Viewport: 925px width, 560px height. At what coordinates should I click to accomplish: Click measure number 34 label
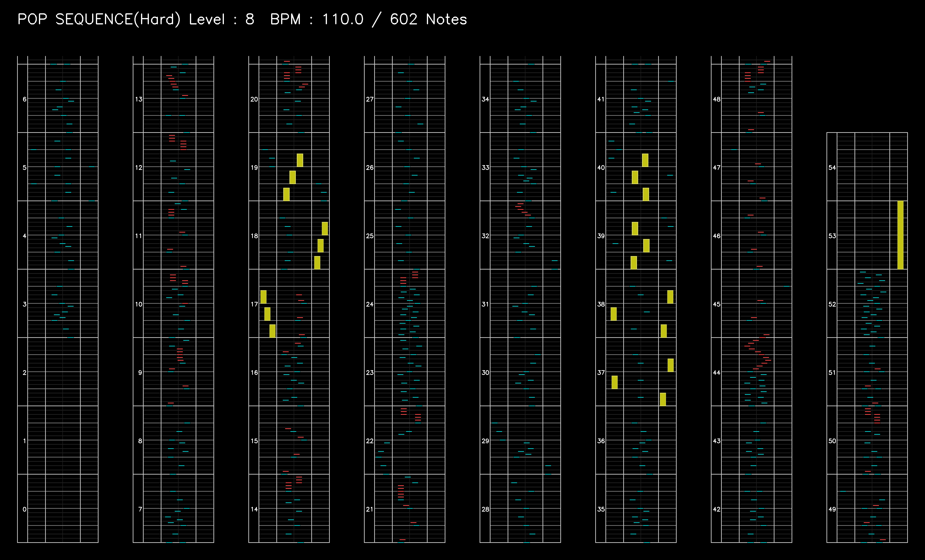click(485, 99)
